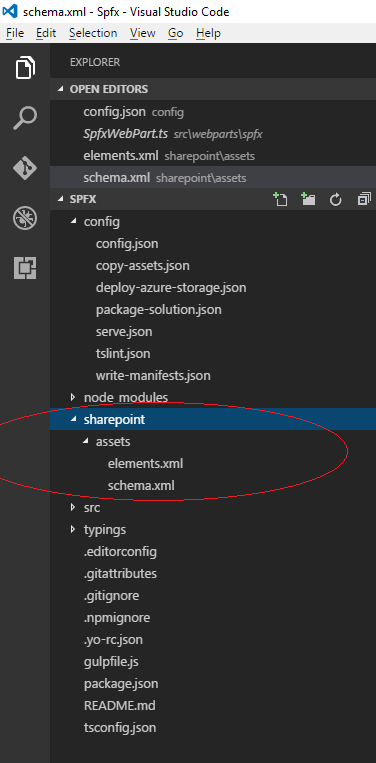Select the assets folder
This screenshot has width=376, height=763.
click(113, 441)
